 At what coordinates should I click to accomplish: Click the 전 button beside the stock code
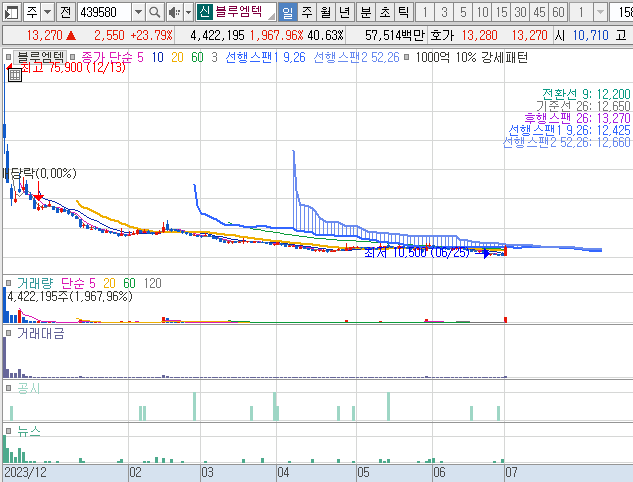65,13
